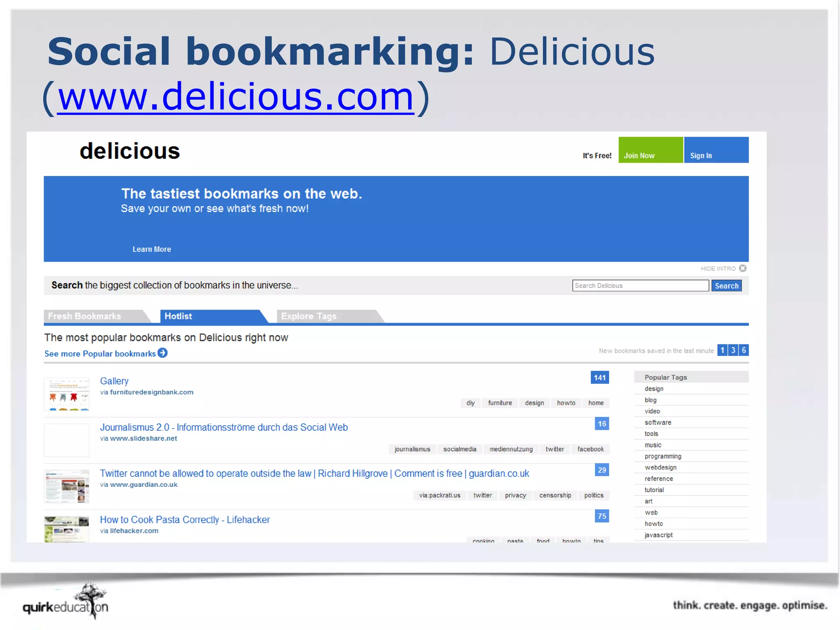Viewport: 840px width, 630px height.
Task: Visit the www.guardian.co.uk source link
Action: (144, 485)
